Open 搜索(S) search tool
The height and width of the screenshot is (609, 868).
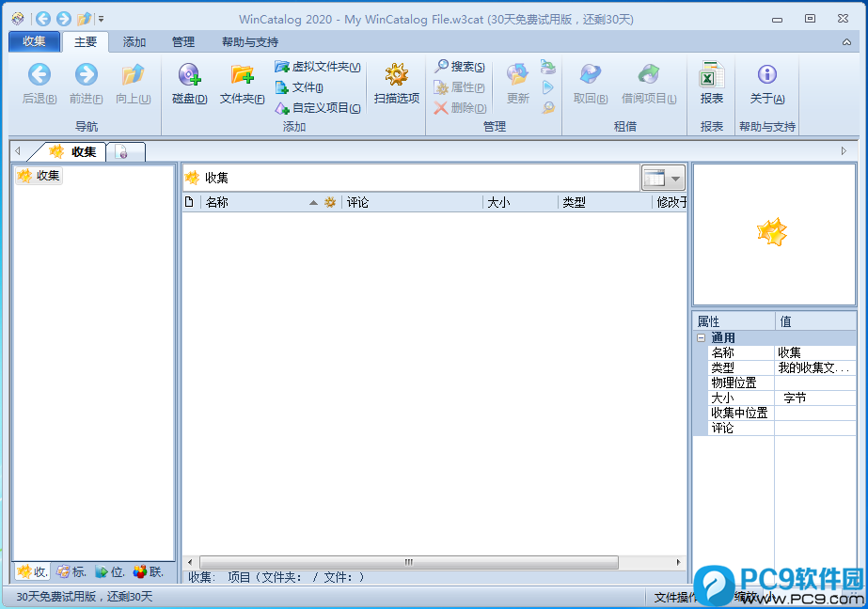[460, 67]
